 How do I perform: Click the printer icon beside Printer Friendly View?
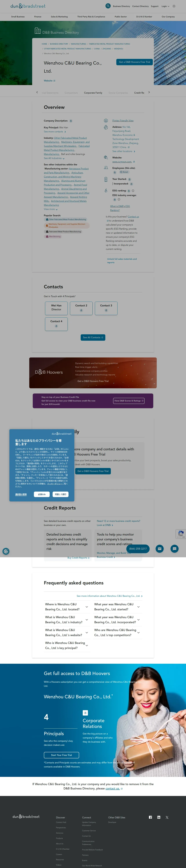pos(106,120)
